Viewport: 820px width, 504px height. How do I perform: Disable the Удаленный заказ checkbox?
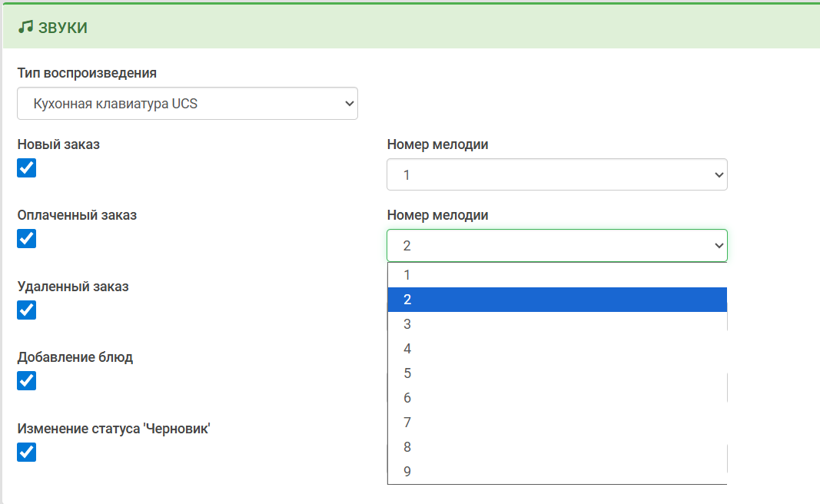click(27, 310)
